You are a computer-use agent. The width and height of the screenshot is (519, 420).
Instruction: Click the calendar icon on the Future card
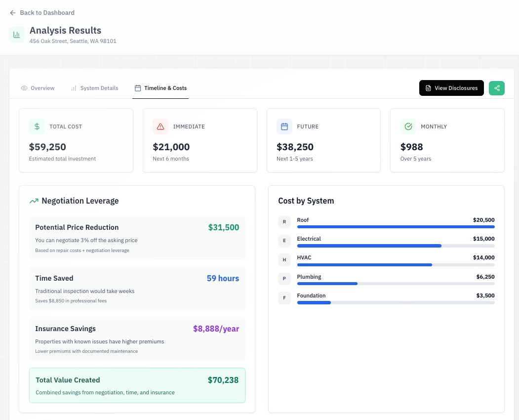284,126
